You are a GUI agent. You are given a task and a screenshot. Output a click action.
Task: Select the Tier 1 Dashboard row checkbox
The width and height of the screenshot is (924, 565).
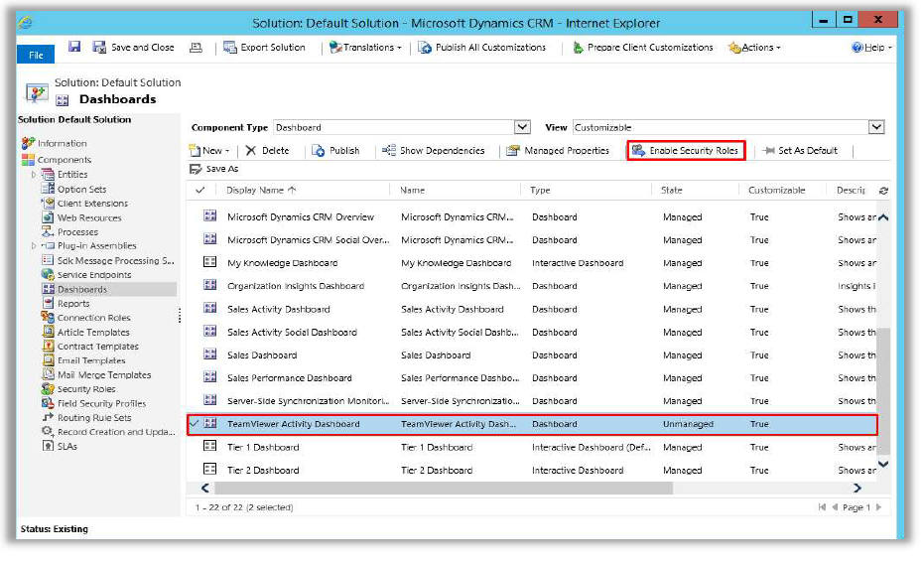pyautogui.click(x=194, y=447)
